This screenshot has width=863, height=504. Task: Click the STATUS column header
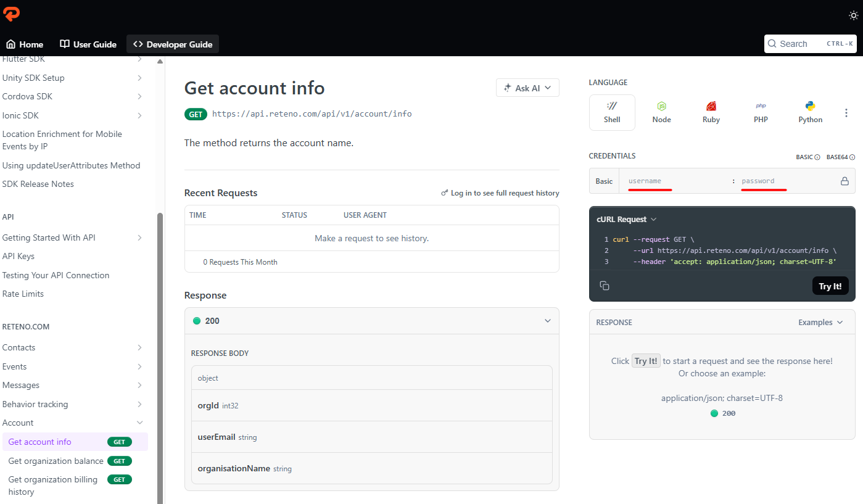(294, 215)
